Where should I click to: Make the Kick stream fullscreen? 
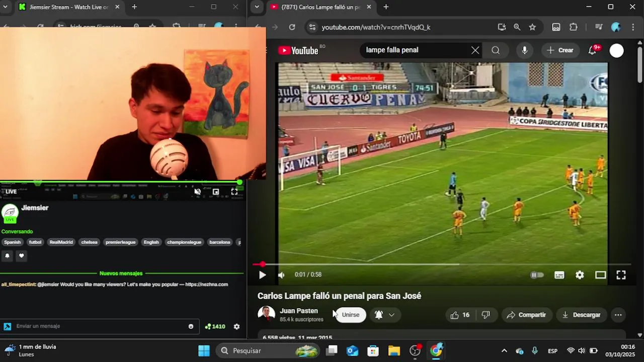click(x=234, y=192)
